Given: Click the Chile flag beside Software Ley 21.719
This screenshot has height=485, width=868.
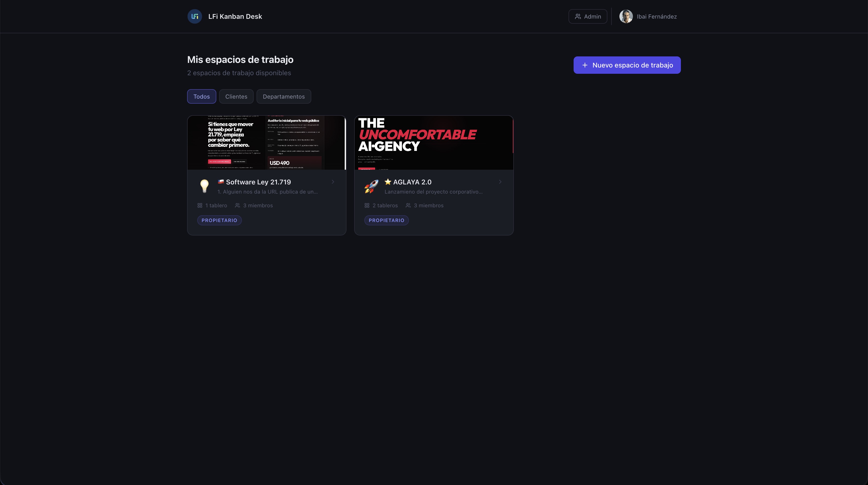Looking at the screenshot, I should coord(221,182).
